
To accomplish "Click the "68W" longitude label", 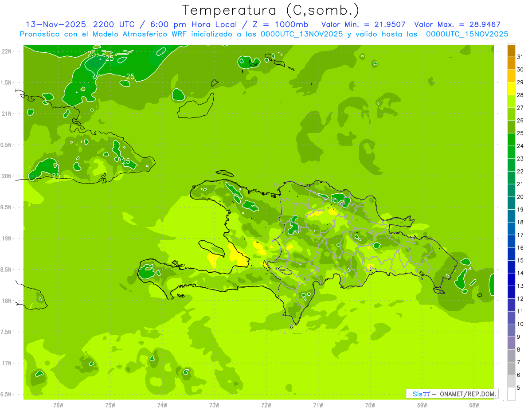I will [474, 405].
